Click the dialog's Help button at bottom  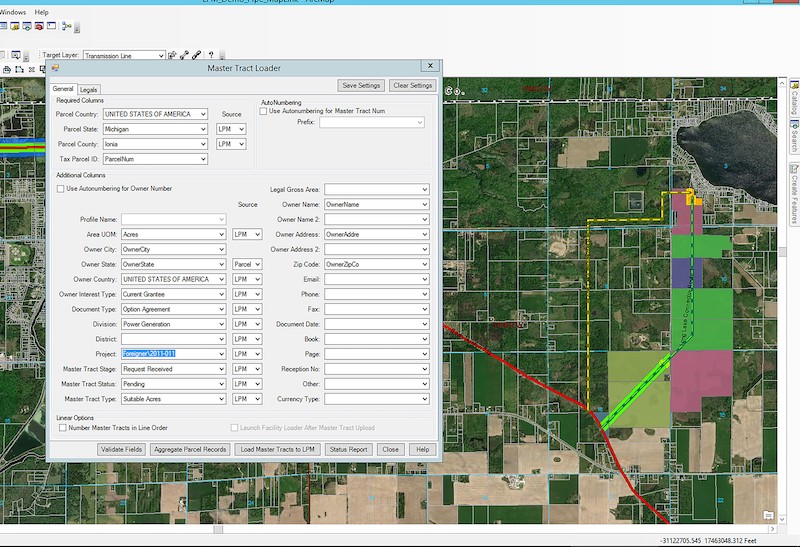click(x=422, y=449)
